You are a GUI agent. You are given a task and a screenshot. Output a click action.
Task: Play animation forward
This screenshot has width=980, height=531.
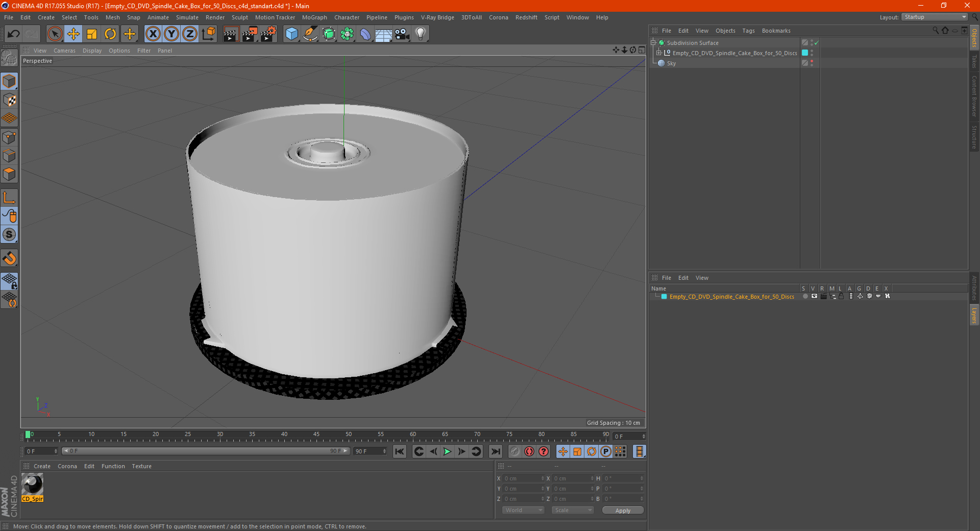448,451
